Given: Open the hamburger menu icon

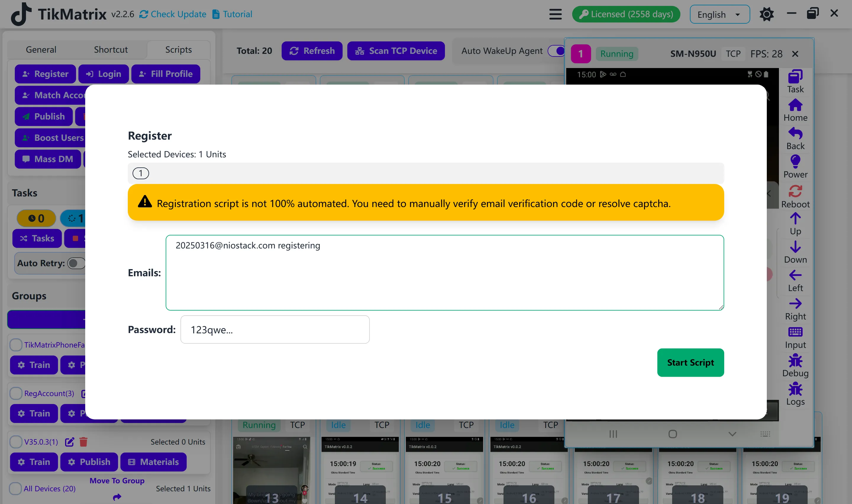Looking at the screenshot, I should tap(555, 14).
